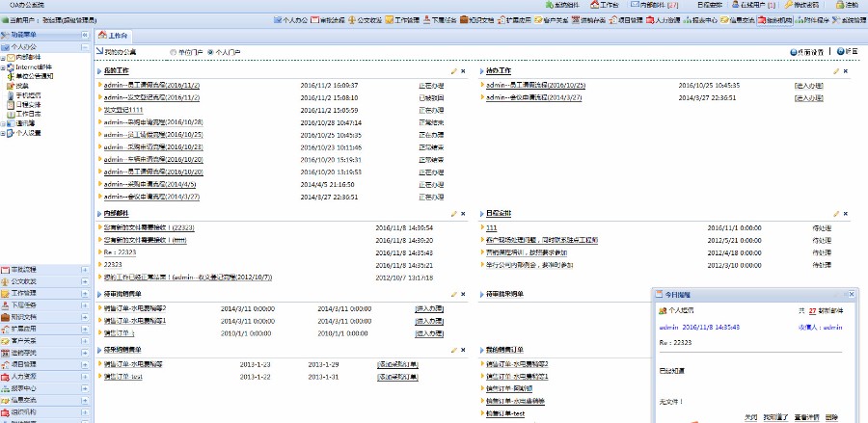The width and height of the screenshot is (868, 423).
Task: Click the pencil icon in 待办工作 panel
Action: point(836,71)
